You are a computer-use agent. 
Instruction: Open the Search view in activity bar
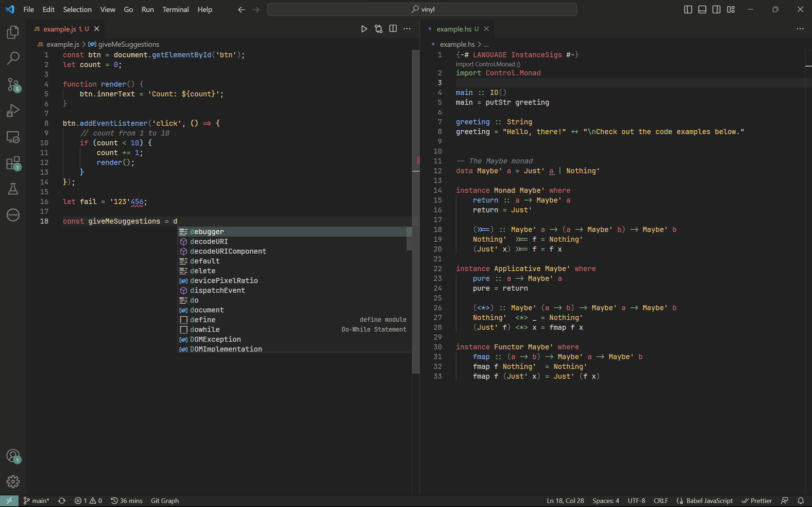13,58
